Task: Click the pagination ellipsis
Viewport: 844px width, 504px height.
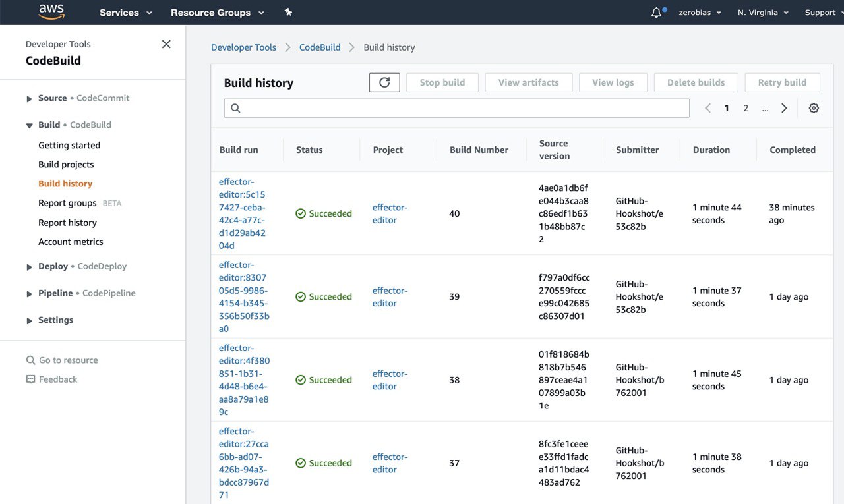Action: coord(765,108)
